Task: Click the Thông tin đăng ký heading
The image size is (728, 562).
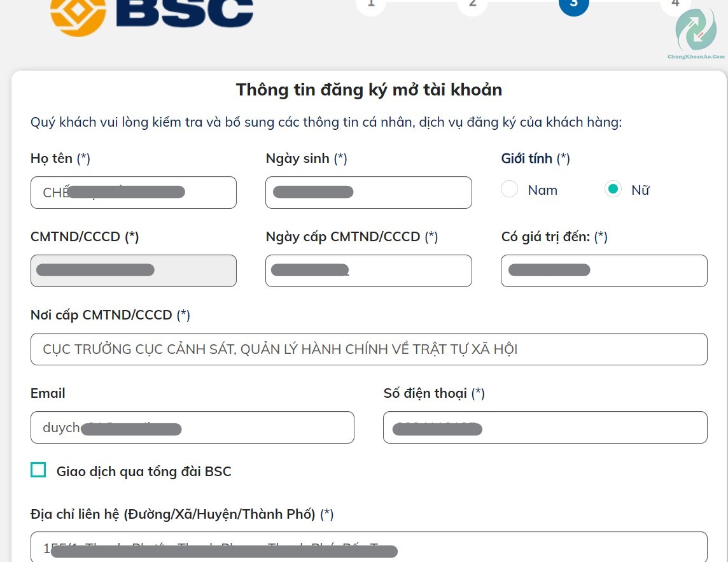Action: [369, 90]
